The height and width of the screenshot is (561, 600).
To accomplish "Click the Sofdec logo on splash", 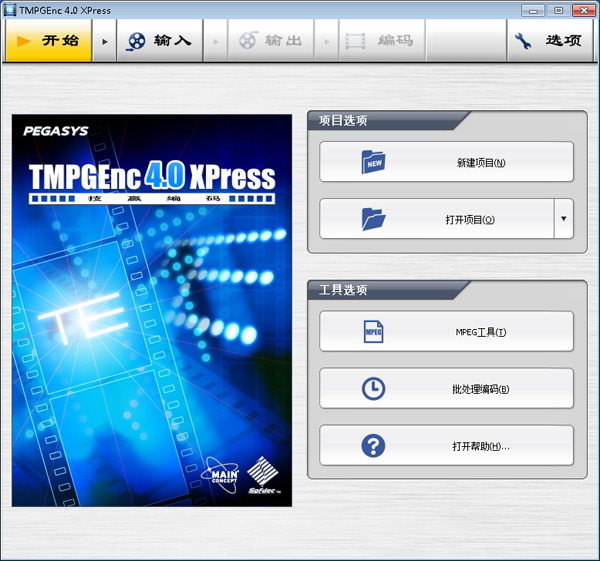I will (264, 475).
